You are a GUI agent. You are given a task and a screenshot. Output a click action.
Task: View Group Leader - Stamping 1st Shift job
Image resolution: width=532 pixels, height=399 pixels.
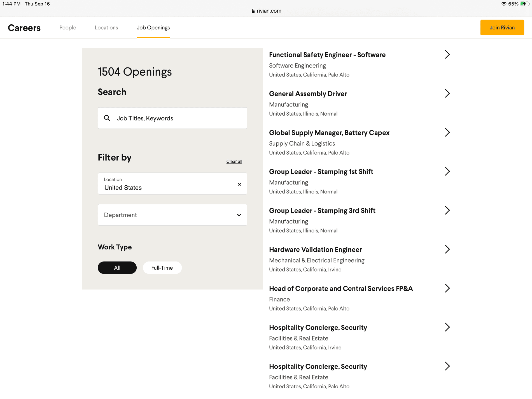(321, 171)
